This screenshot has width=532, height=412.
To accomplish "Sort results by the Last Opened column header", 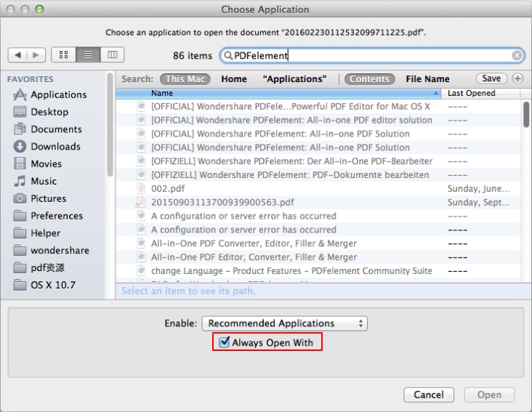I will pos(481,93).
